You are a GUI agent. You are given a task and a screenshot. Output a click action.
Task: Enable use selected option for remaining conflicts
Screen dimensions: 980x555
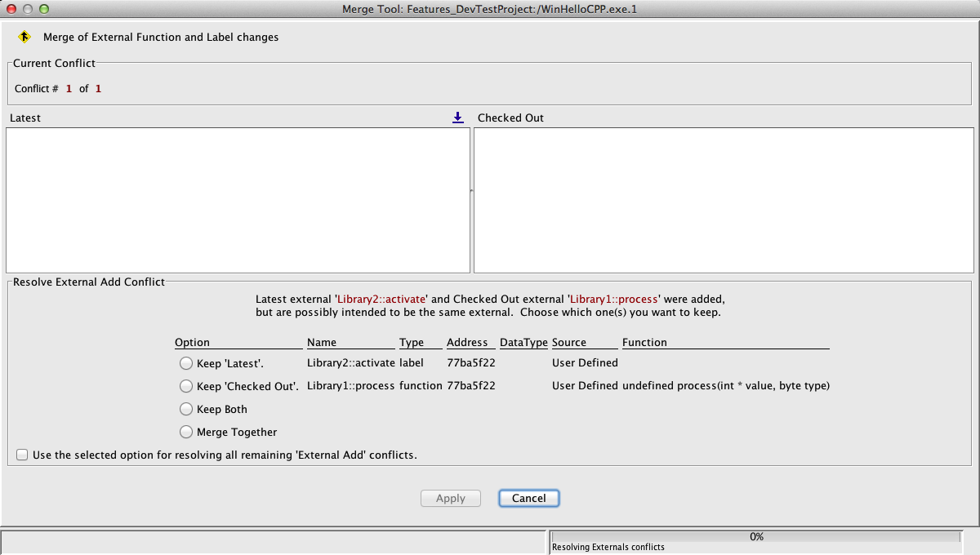coord(22,455)
